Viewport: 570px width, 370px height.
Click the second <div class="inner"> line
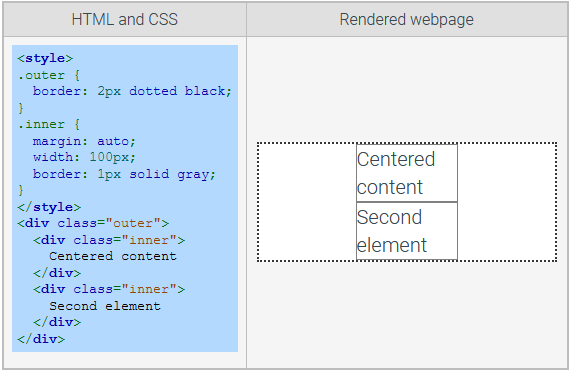pyautogui.click(x=109, y=289)
